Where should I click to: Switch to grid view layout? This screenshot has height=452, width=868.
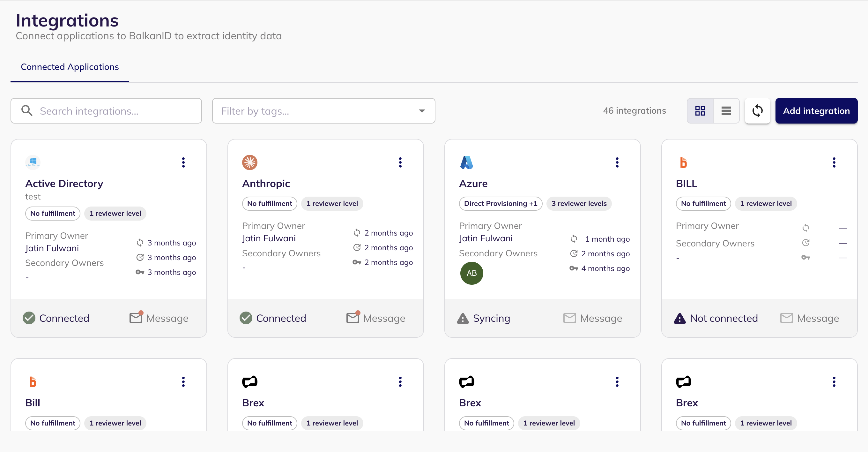point(700,110)
